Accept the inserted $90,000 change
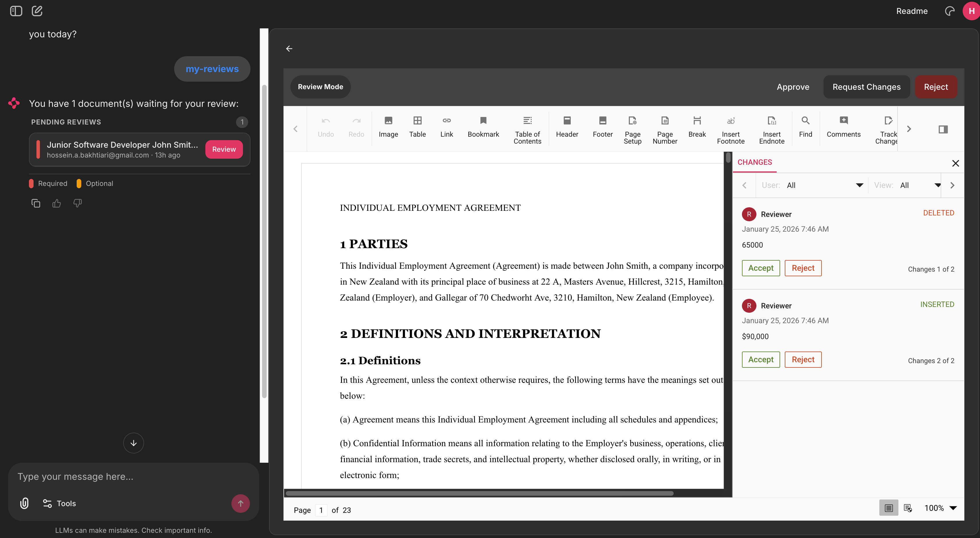980x538 pixels. (760, 359)
